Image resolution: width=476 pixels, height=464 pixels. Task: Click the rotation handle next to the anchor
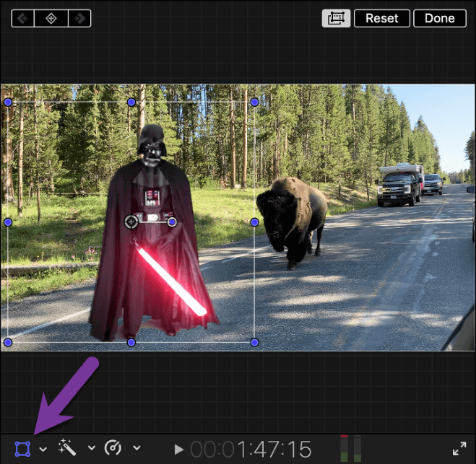[172, 222]
